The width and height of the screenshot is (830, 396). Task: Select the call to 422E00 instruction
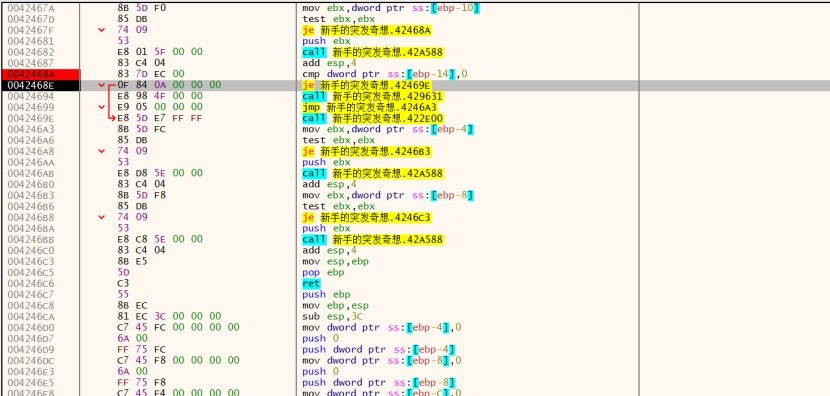tap(373, 118)
